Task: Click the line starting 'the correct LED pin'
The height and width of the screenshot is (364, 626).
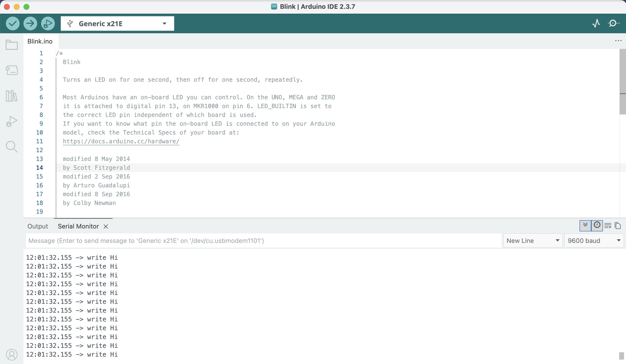Action: click(x=160, y=115)
